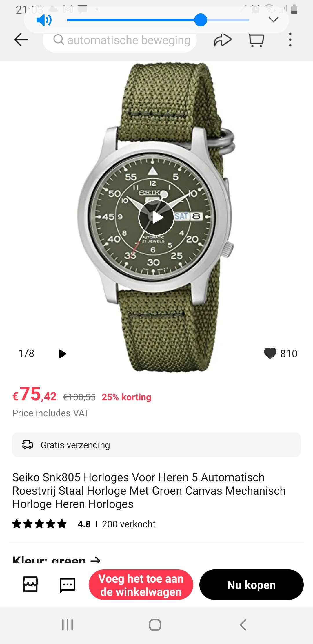Open Android recent apps button
The height and width of the screenshot is (644, 313).
(x=68, y=625)
